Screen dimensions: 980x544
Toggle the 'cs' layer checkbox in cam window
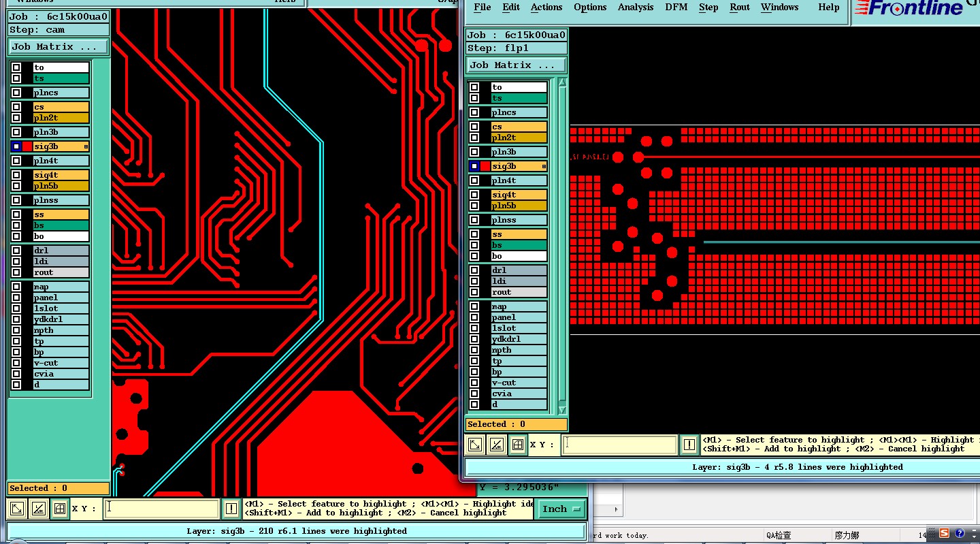(x=16, y=107)
